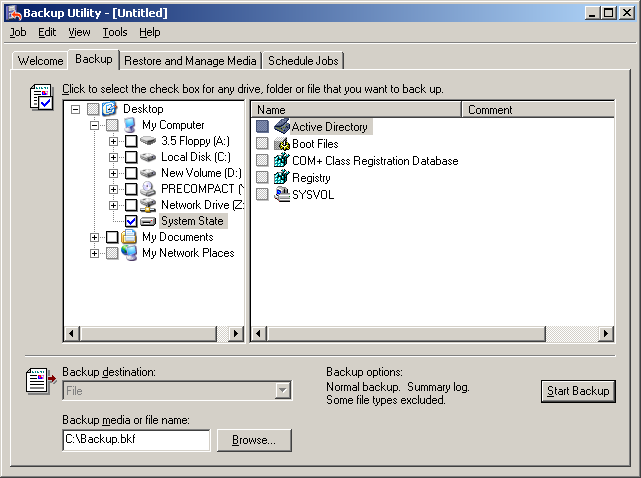Toggle the Boot Files checkbox
The image size is (641, 478).
pyautogui.click(x=262, y=144)
